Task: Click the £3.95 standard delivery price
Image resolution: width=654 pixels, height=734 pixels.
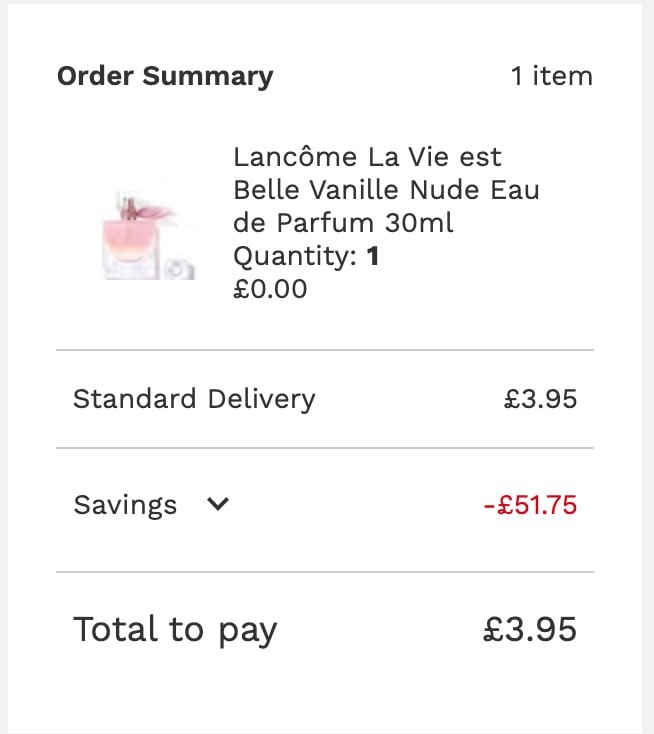Action: 540,399
